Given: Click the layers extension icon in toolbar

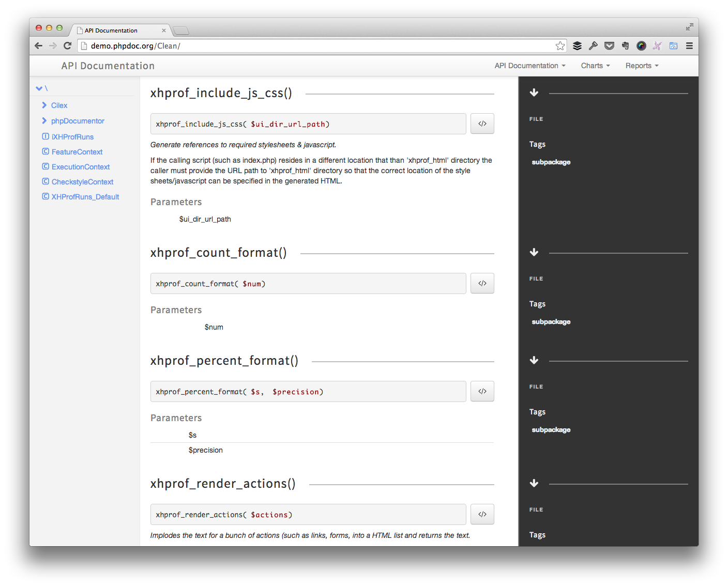Looking at the screenshot, I should 577,45.
